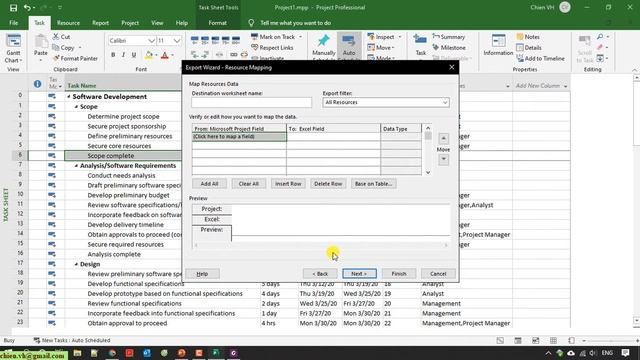The width and height of the screenshot is (640, 360).
Task: Click Respect Links in ribbon
Action: click(x=272, y=48)
